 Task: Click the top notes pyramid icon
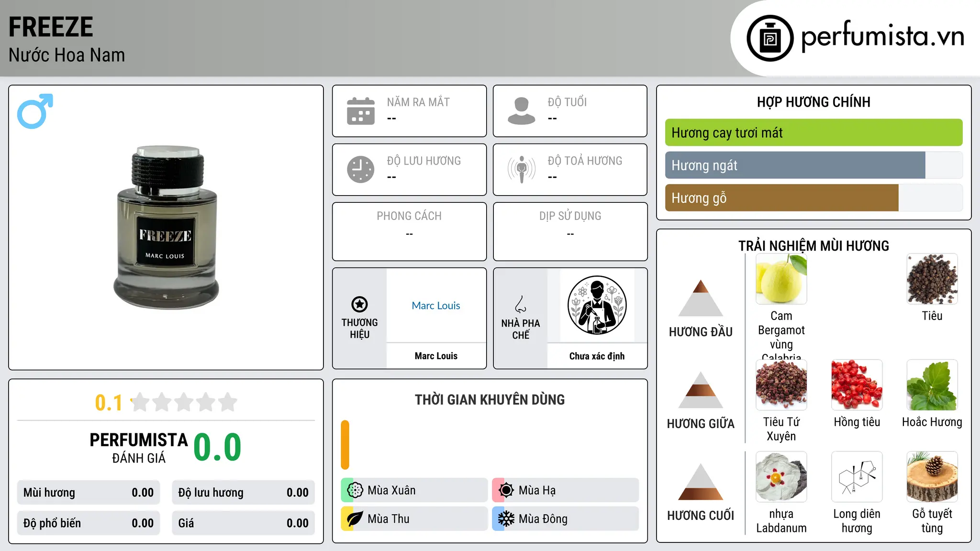(x=701, y=298)
